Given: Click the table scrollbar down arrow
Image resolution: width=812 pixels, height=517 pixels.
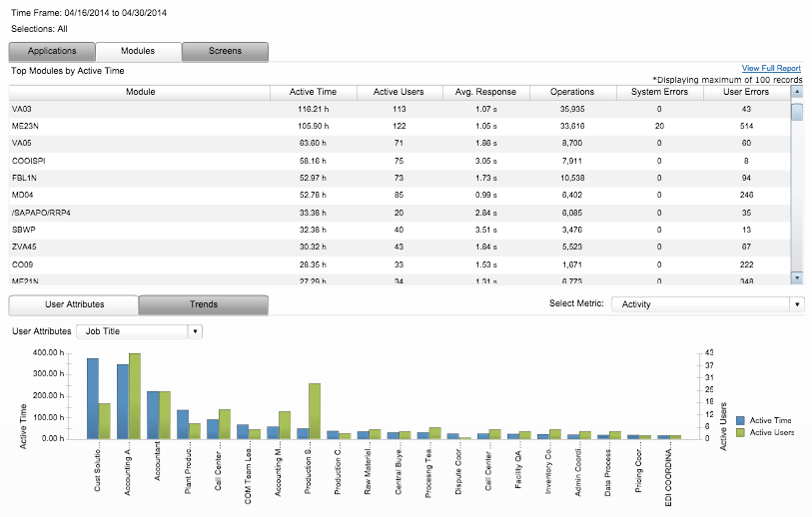Looking at the screenshot, I should 796,277.
